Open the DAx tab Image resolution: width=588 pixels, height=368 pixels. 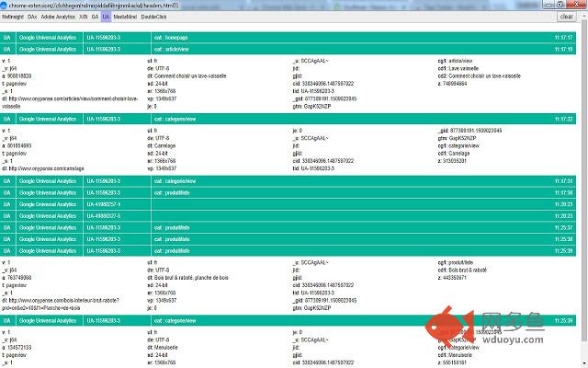32,17
